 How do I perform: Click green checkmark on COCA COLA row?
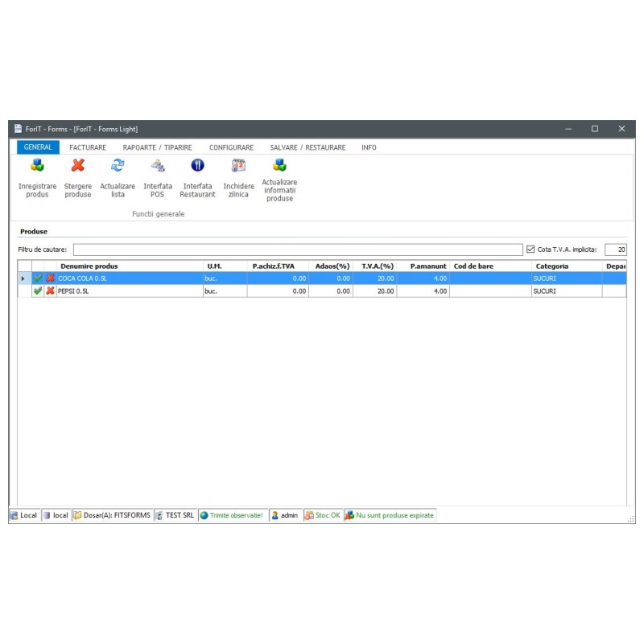click(38, 279)
